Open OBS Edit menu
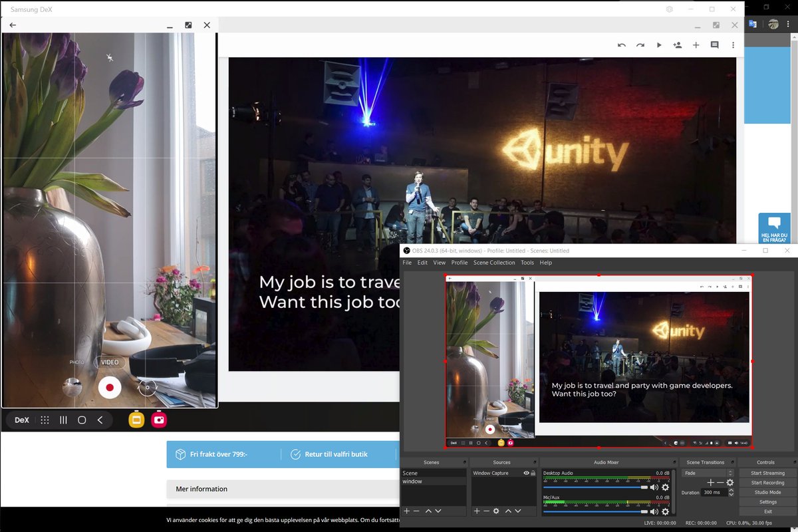The image size is (798, 532). pos(422,263)
